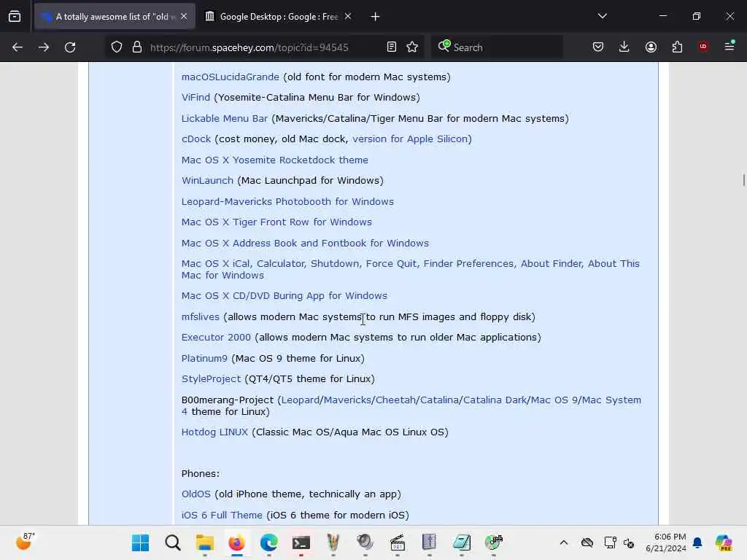
Task: Open a new tab
Action: coord(376,17)
